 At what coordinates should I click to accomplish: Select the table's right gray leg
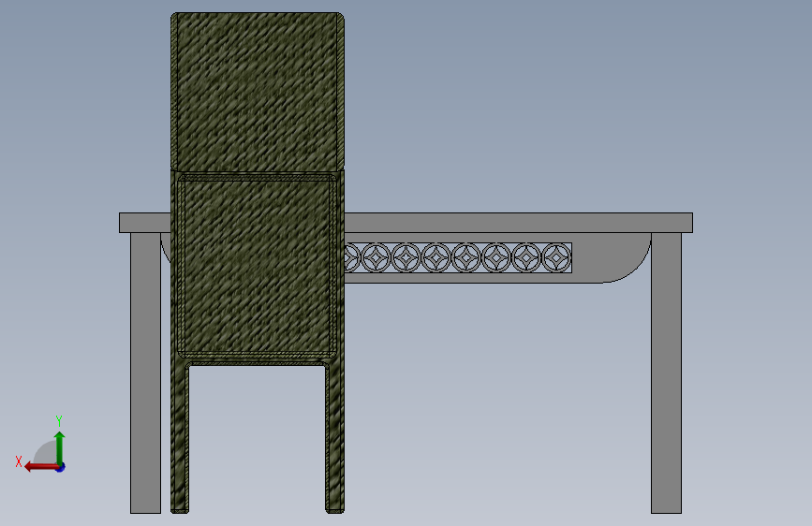click(x=667, y=373)
